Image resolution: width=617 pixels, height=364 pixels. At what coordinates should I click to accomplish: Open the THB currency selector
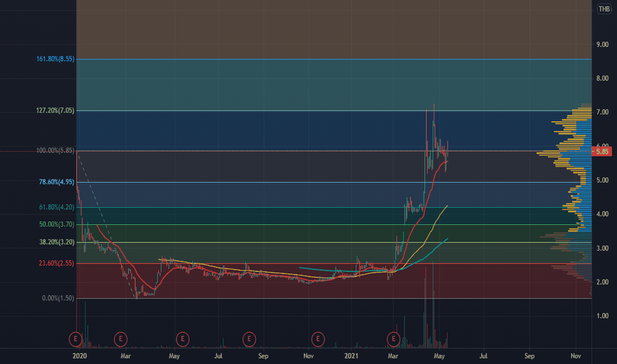[604, 9]
